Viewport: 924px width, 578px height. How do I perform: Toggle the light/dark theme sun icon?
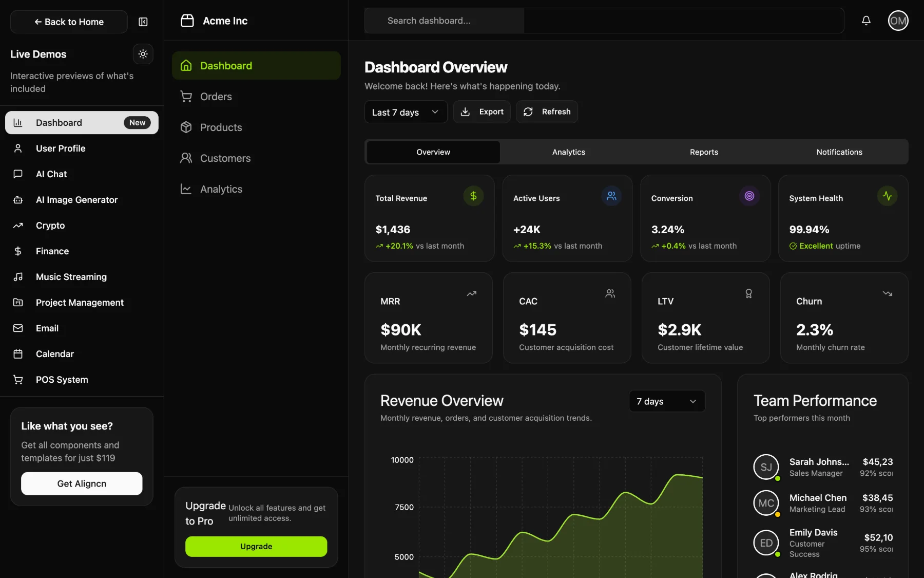tap(143, 54)
